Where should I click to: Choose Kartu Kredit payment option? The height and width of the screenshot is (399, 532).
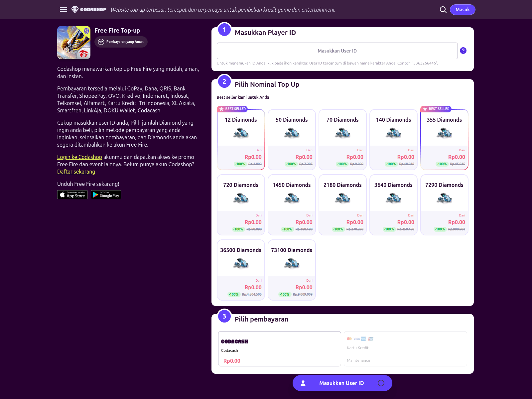tap(405, 349)
